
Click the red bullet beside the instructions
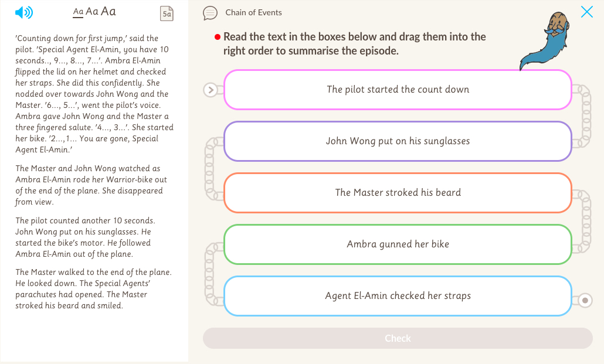coord(217,37)
